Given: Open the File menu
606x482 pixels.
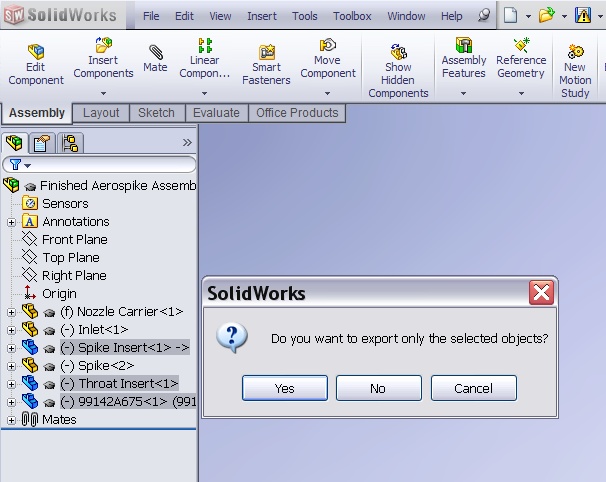Looking at the screenshot, I should (x=151, y=16).
